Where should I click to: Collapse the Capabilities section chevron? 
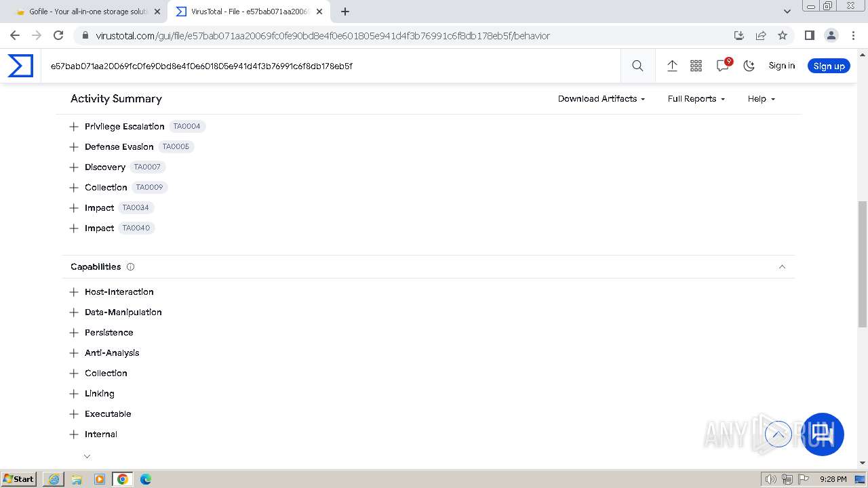pos(782,267)
